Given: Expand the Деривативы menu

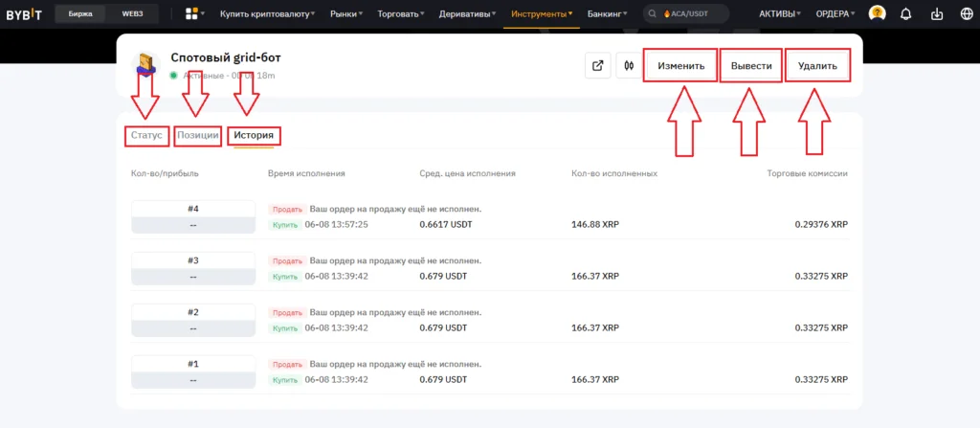Looking at the screenshot, I should 468,13.
